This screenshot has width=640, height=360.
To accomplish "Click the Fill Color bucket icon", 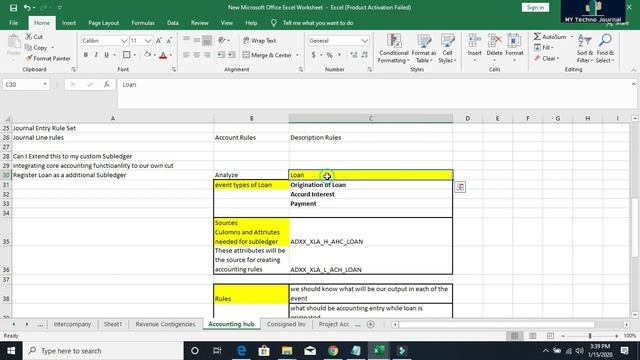I will point(147,55).
